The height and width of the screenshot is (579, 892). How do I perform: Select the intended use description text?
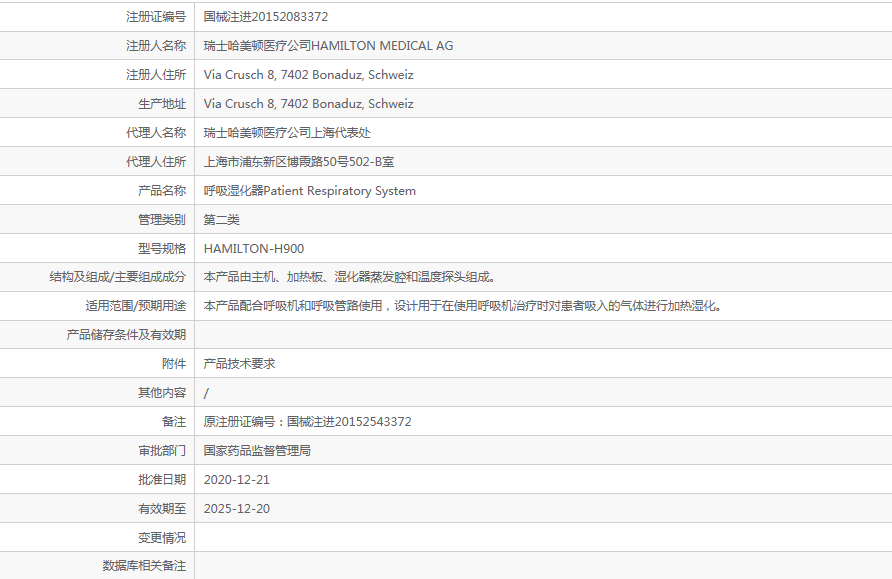click(464, 306)
